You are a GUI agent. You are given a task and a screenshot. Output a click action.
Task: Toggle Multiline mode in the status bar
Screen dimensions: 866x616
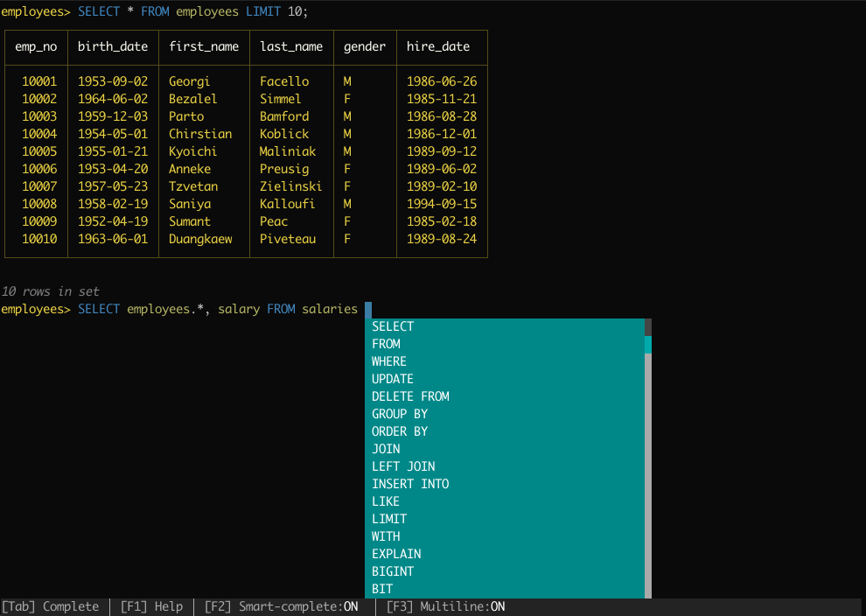[446, 606]
